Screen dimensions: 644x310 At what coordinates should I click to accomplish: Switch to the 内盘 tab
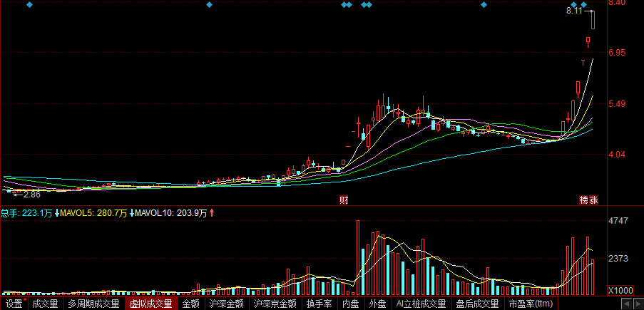(x=350, y=304)
